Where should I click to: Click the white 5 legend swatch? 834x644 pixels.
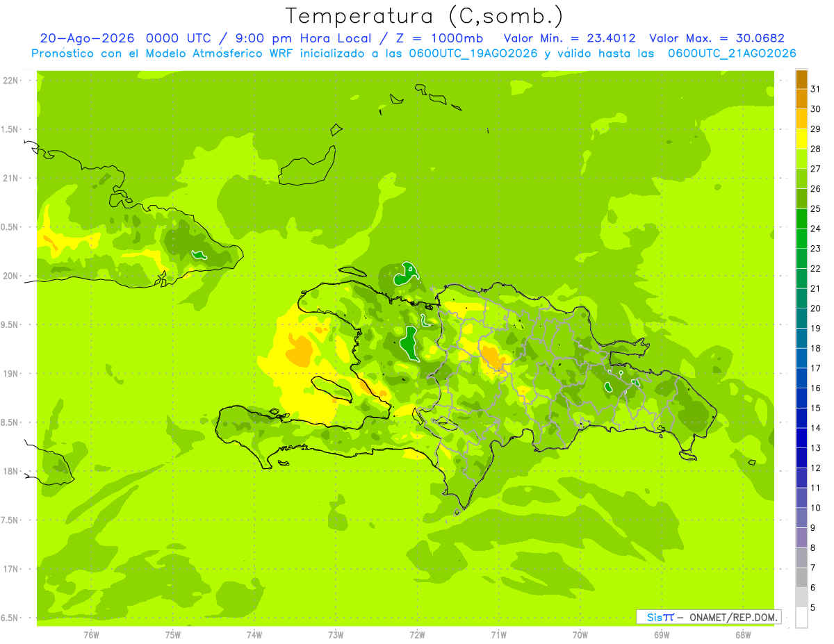pos(801,617)
